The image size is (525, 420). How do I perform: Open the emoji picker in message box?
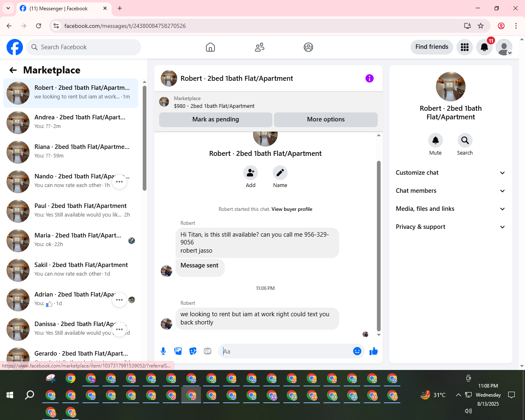357,351
